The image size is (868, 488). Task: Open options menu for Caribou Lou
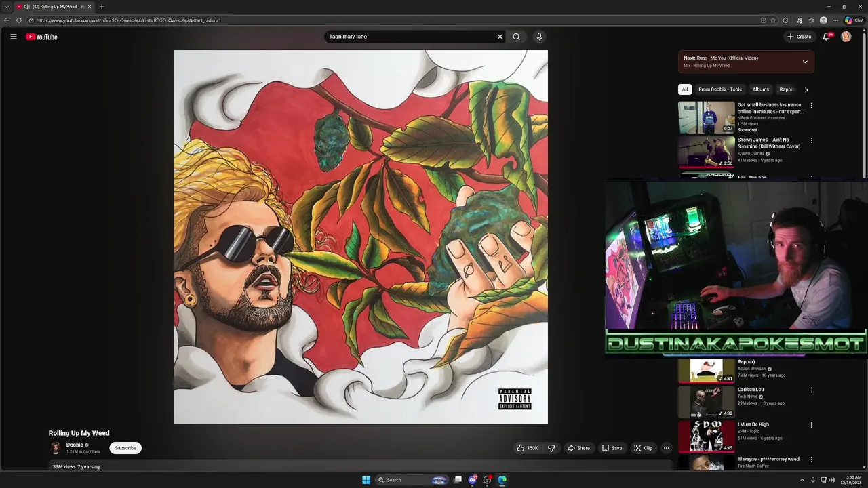811,390
